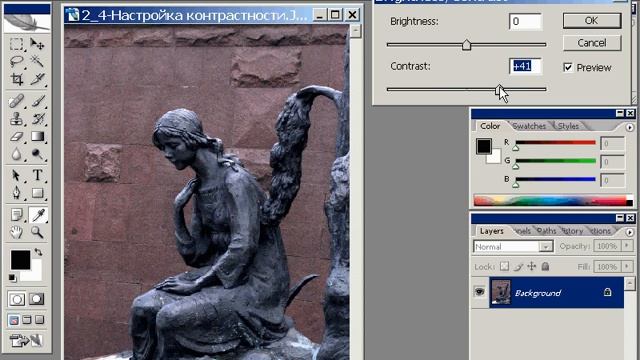Select the Magic Wand tool
The image size is (640, 360).
[37, 61]
